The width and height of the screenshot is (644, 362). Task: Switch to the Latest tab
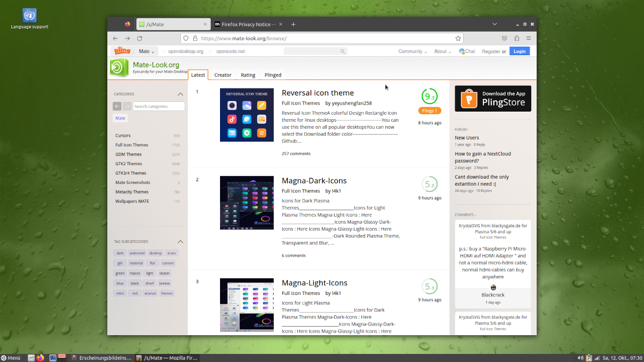click(198, 75)
